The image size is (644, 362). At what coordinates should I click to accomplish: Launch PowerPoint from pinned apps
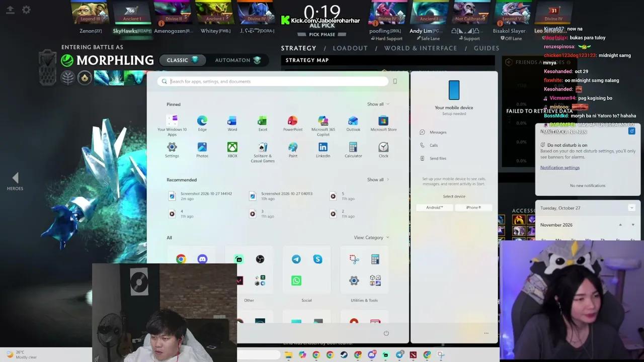click(293, 124)
